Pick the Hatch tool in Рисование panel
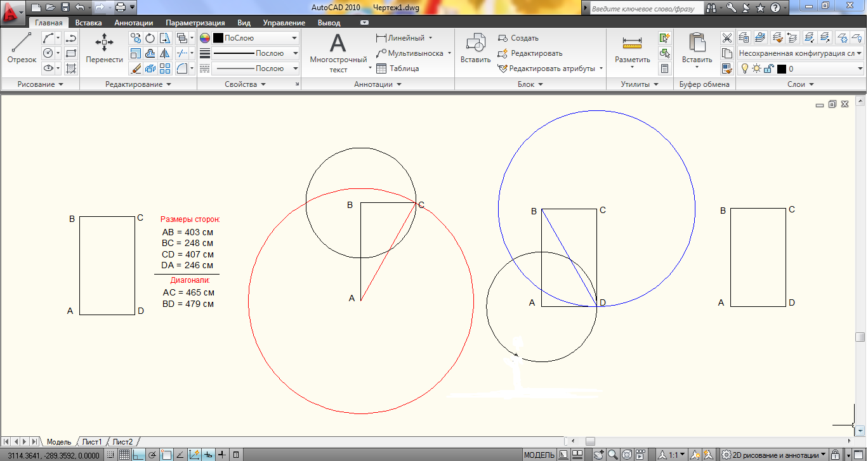Image resolution: width=868 pixels, height=461 pixels. (71, 68)
